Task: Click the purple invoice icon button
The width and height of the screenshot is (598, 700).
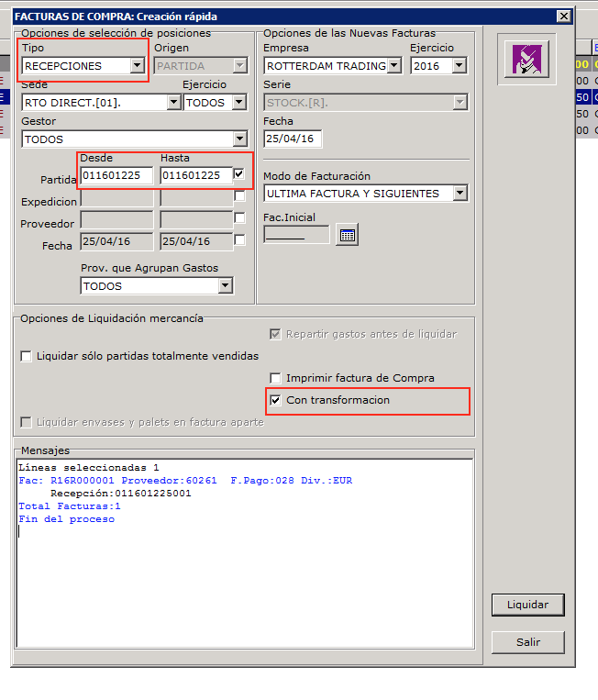Action: (x=528, y=60)
